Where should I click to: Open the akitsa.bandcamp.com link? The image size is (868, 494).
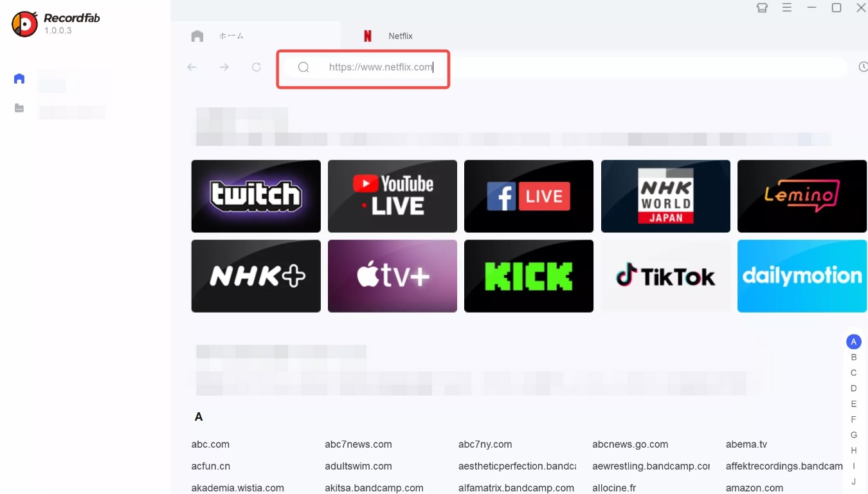374,488
